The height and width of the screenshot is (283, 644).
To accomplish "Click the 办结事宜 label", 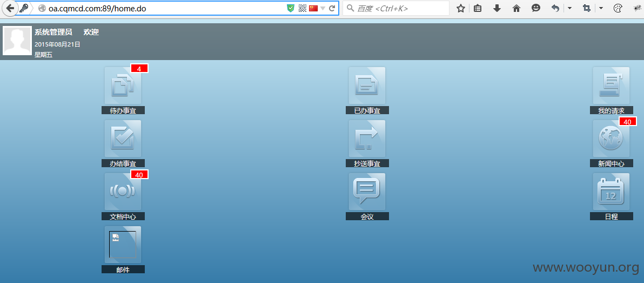I will tap(123, 163).
